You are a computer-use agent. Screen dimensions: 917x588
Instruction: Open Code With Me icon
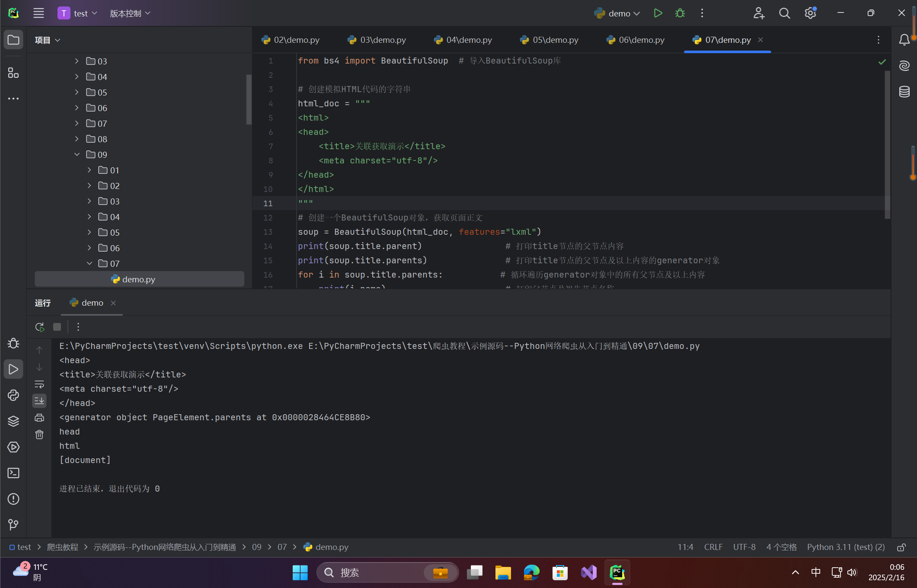coord(759,13)
